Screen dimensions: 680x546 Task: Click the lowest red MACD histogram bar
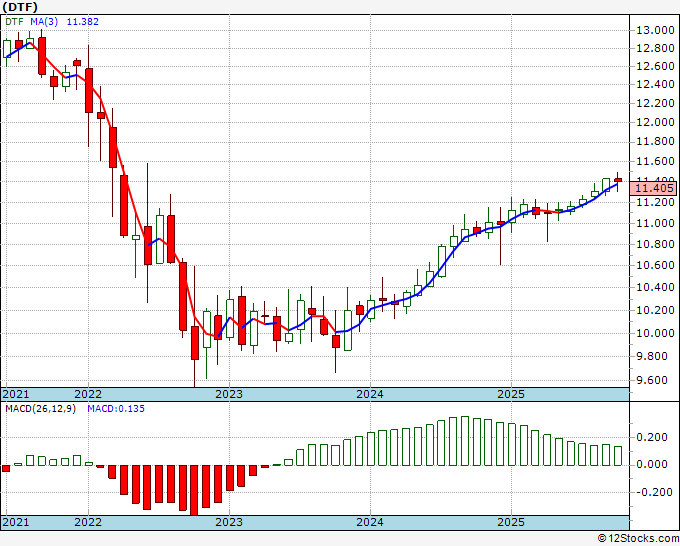[194, 490]
